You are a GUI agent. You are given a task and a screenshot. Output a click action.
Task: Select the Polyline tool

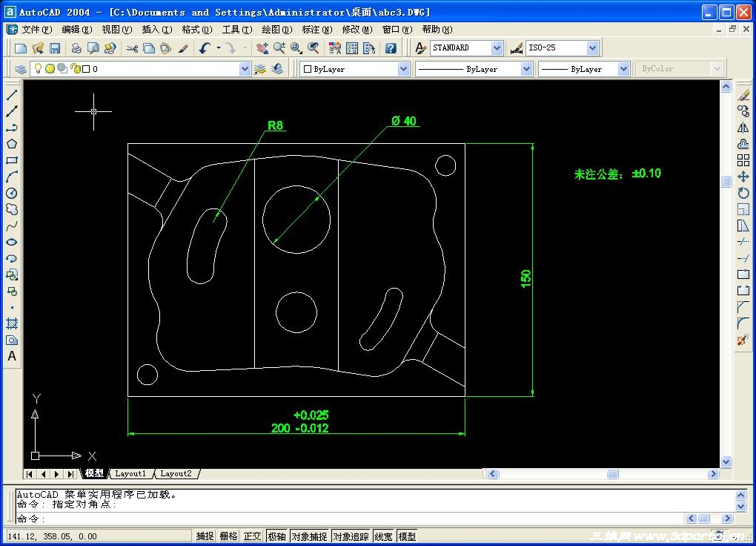coord(12,128)
